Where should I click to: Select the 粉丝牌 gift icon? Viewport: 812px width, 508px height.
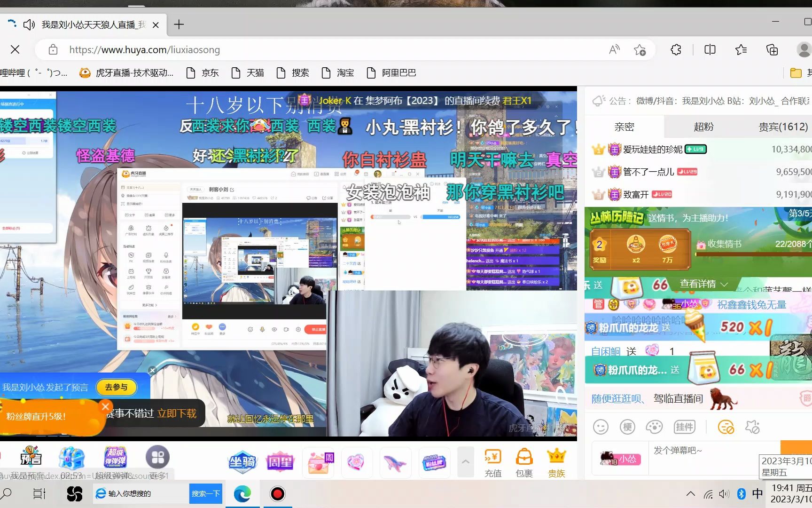(x=434, y=462)
